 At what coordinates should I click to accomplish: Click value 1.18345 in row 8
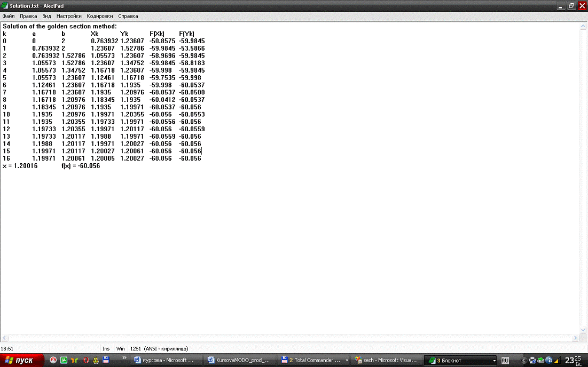[103, 100]
